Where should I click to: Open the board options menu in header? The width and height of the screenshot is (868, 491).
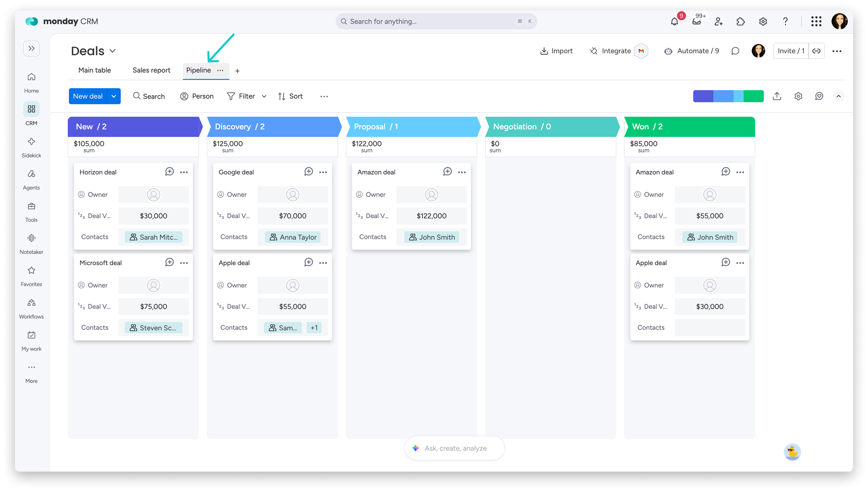(x=837, y=51)
